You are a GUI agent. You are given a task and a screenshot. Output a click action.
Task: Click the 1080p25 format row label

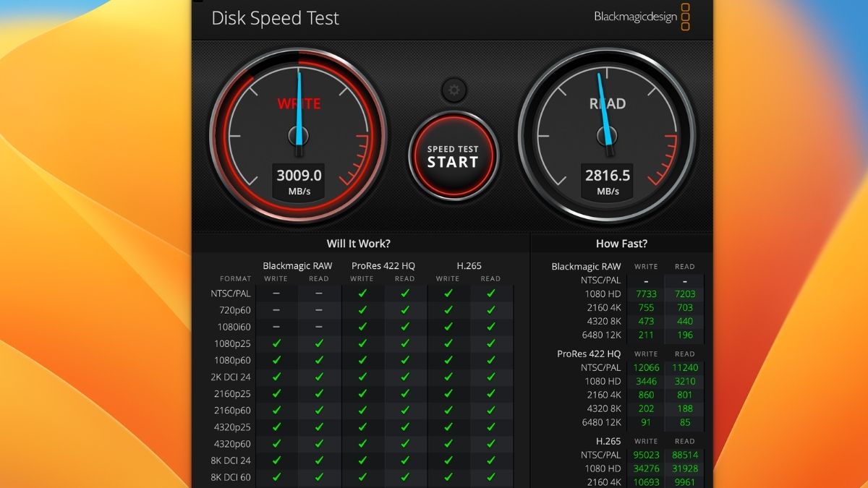tap(233, 343)
